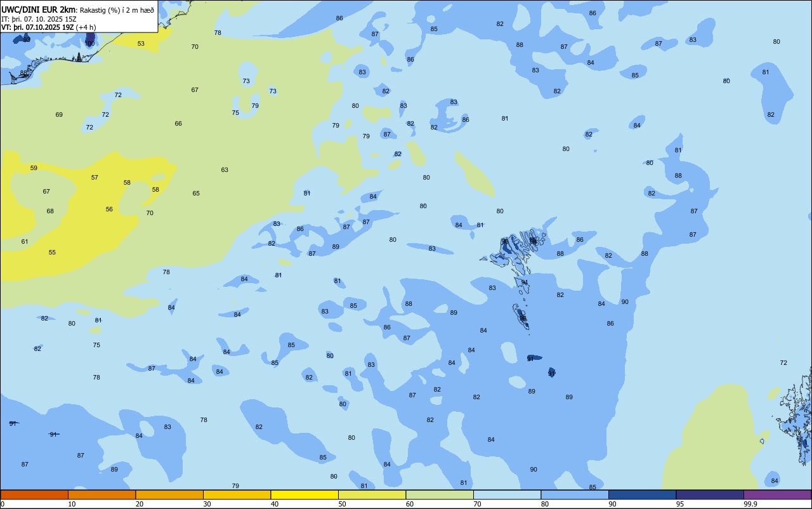The height and width of the screenshot is (509, 812).
Task: Click the legend tick label '95'
Action: 681,504
